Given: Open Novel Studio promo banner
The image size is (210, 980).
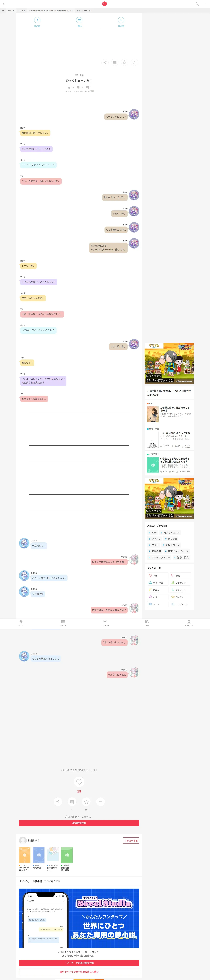Looking at the screenshot, I should click(x=79, y=918).
